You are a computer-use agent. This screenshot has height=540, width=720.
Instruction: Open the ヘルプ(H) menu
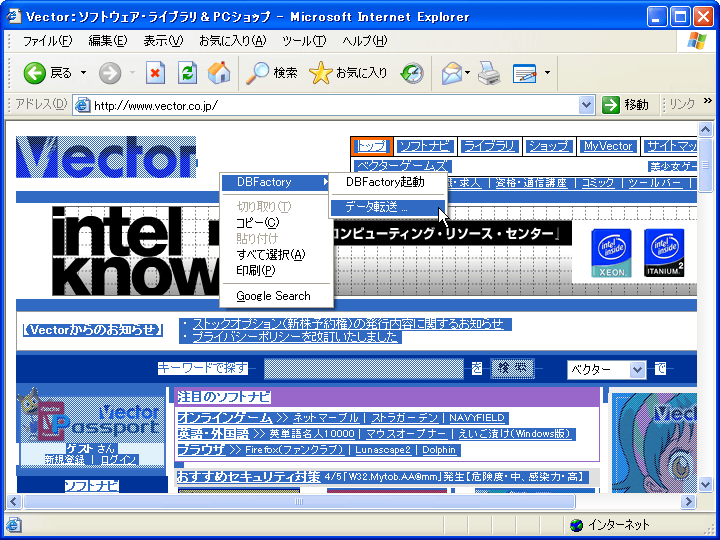click(x=365, y=41)
